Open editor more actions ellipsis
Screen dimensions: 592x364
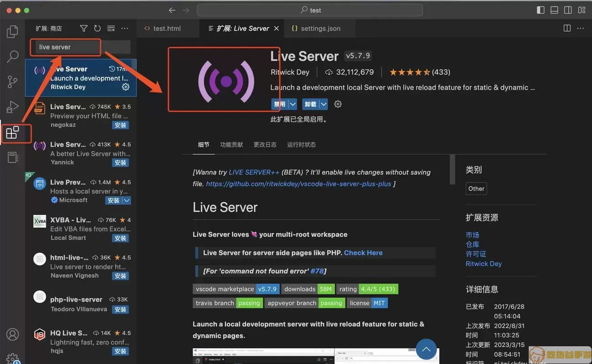[x=581, y=28]
